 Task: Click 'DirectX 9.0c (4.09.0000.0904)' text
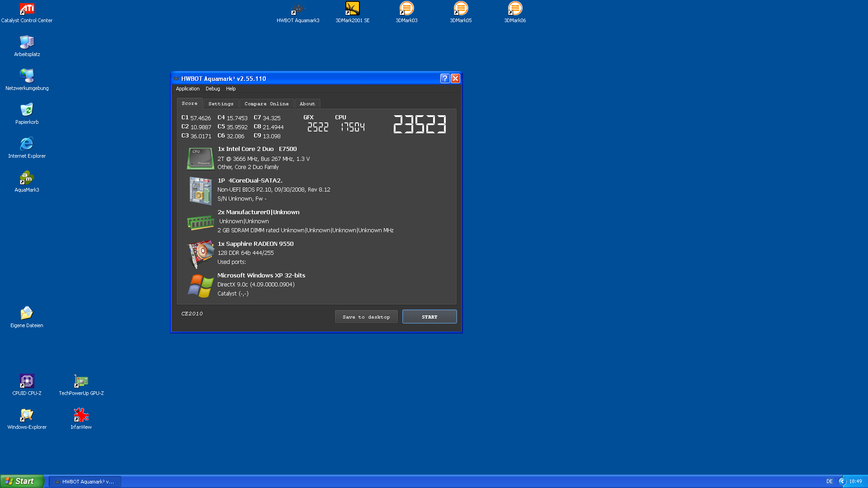[256, 284]
